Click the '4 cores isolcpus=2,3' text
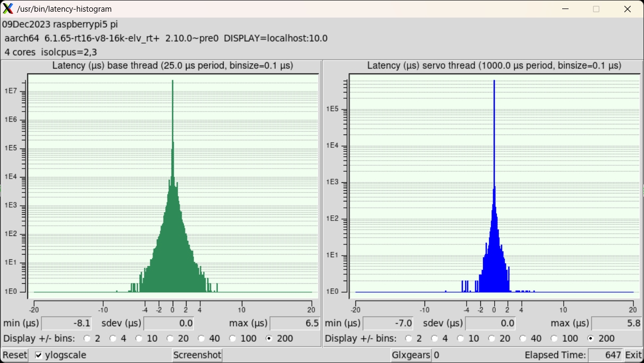The width and height of the screenshot is (644, 363). click(50, 52)
